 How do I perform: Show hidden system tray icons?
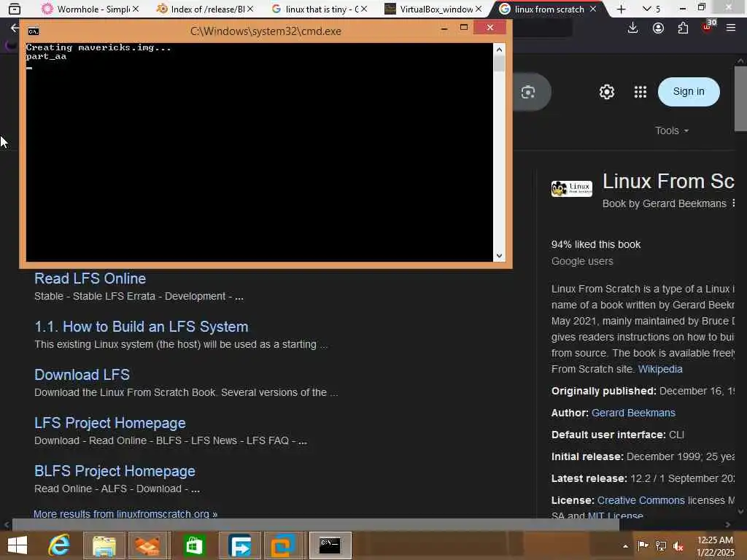point(625,546)
